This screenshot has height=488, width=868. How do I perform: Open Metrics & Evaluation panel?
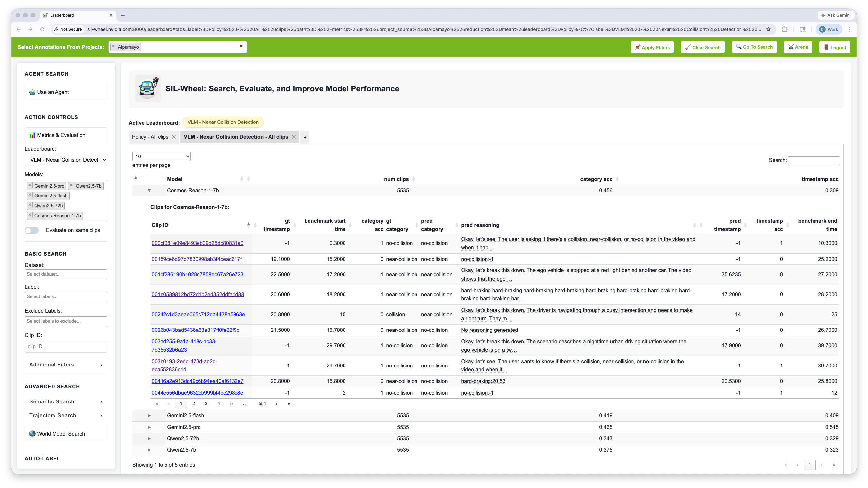(66, 135)
